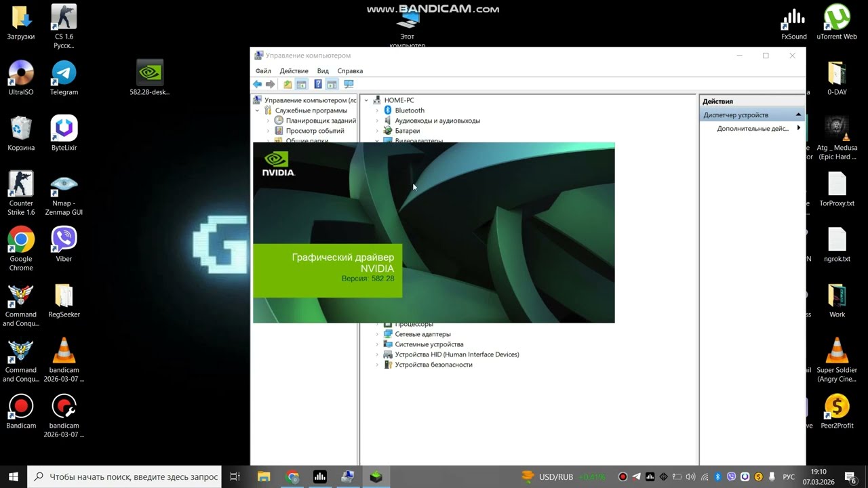Open the Work folder on desktop
868x488 pixels.
click(837, 300)
